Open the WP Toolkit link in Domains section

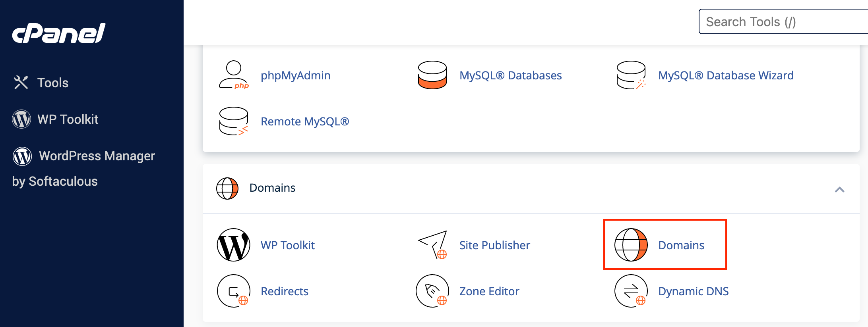288,245
